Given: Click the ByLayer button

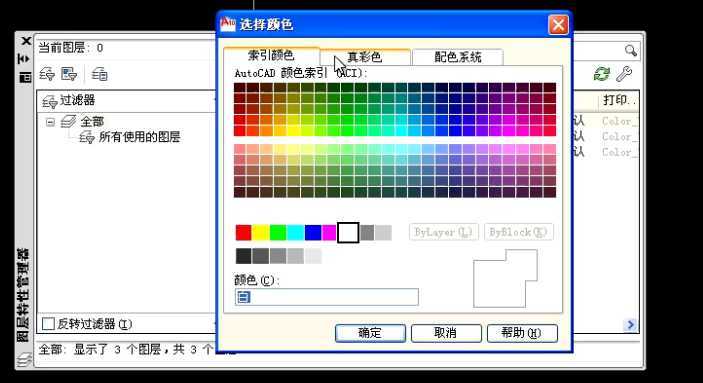Looking at the screenshot, I should [443, 232].
